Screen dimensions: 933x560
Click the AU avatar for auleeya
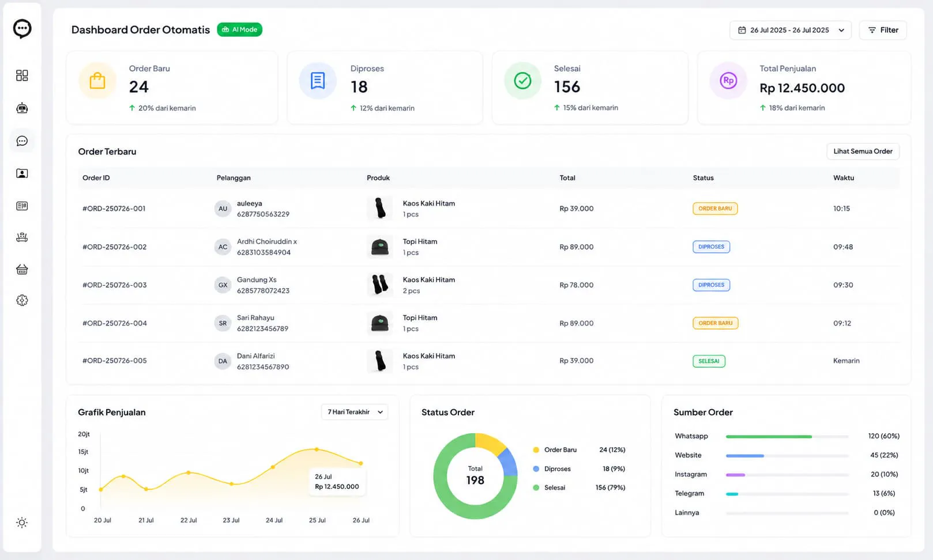pyautogui.click(x=223, y=209)
